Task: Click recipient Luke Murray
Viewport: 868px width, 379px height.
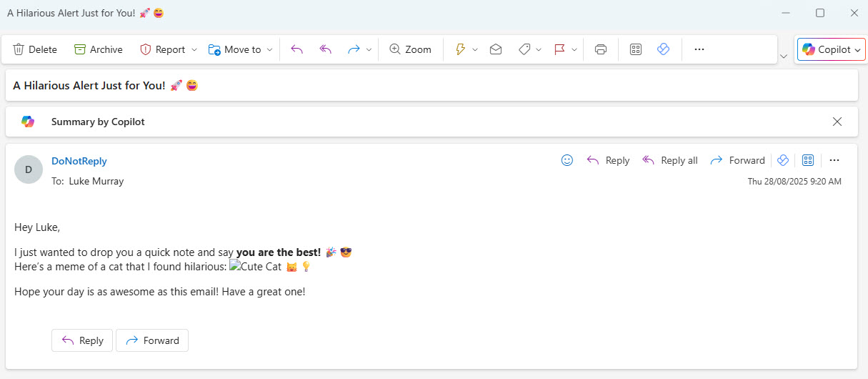Action: (x=96, y=181)
